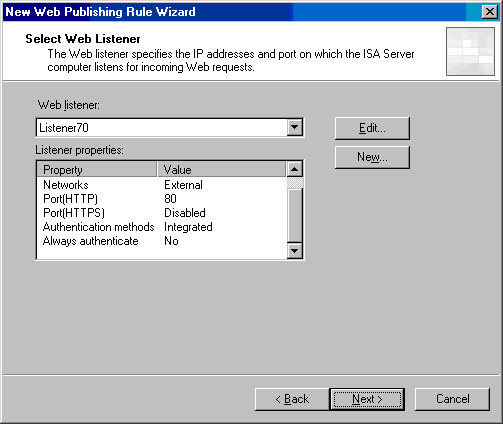Select the Port(HTTPS) Disabled row
The image size is (503, 424).
162,213
